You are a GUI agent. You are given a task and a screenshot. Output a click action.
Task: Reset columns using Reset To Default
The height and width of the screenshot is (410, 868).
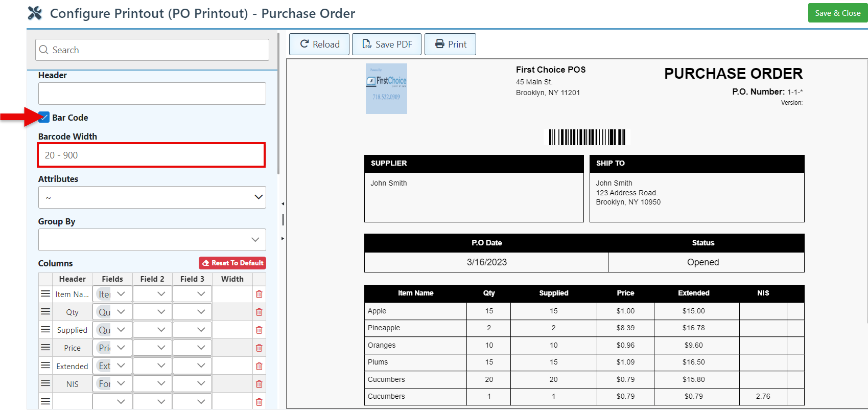(x=232, y=263)
